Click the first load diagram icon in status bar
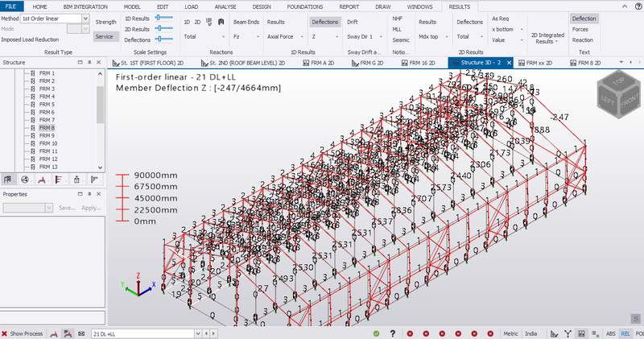 54,334
